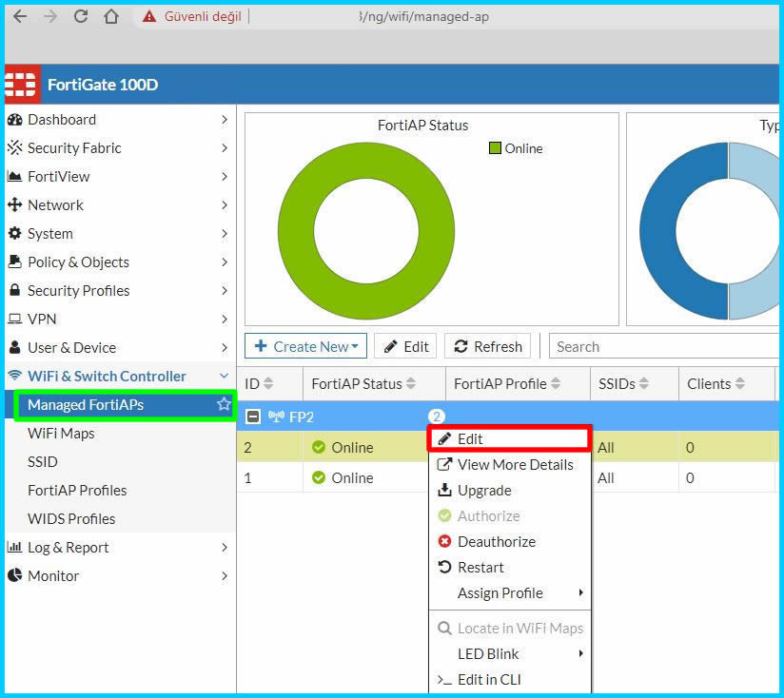The image size is (784, 698).
Task: Collapse the FP2 group with minus box
Action: pyautogui.click(x=253, y=417)
